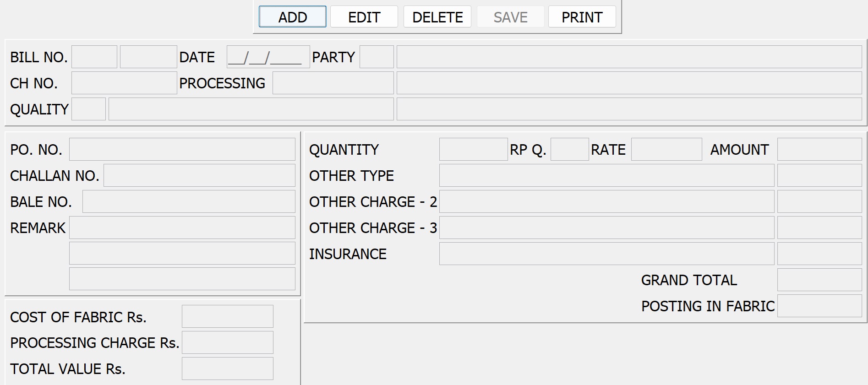Click the CHALLAN NO. field
The image size is (868, 385).
[199, 176]
